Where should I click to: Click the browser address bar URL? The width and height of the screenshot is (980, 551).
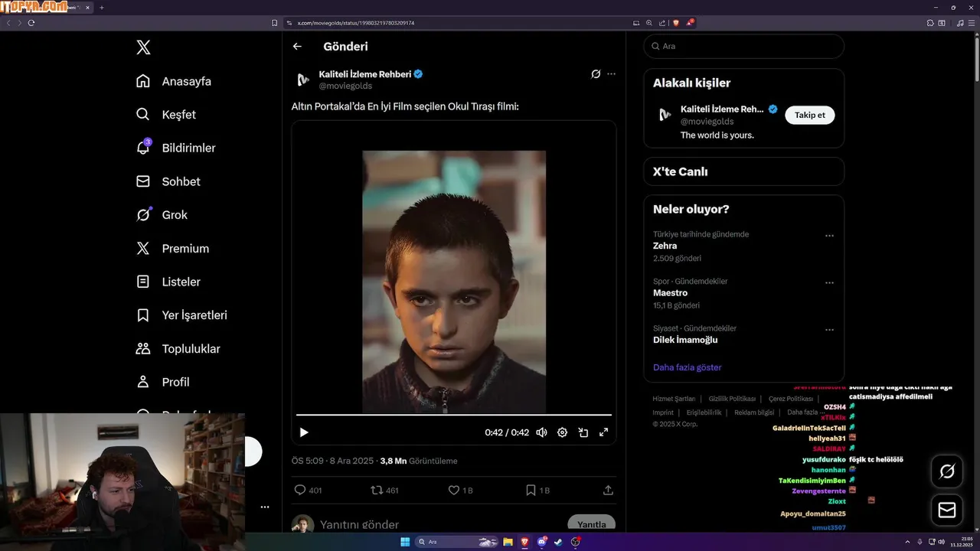356,23
